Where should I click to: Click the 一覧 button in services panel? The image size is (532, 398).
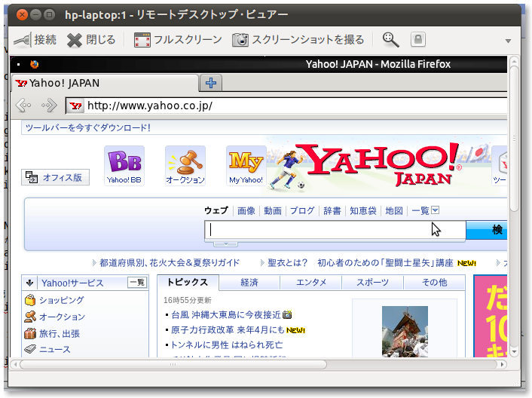click(137, 283)
